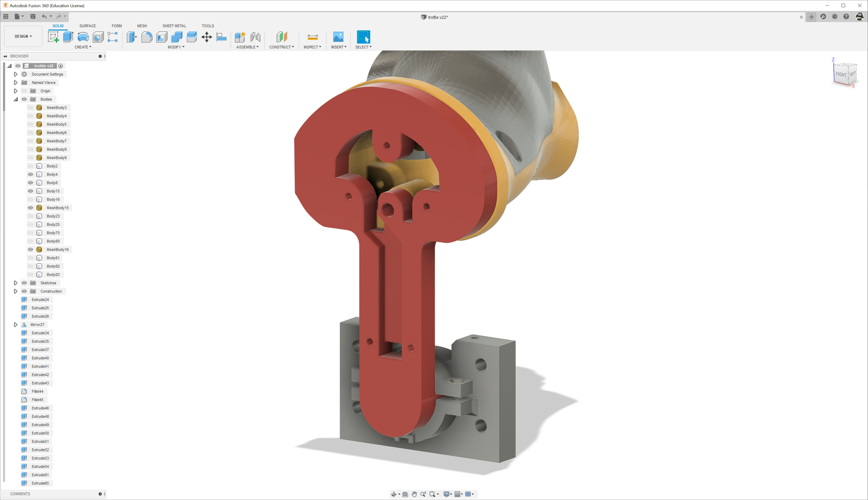Toggle visibility of MeshBody15
Image resolution: width=868 pixels, height=500 pixels.
(31, 208)
